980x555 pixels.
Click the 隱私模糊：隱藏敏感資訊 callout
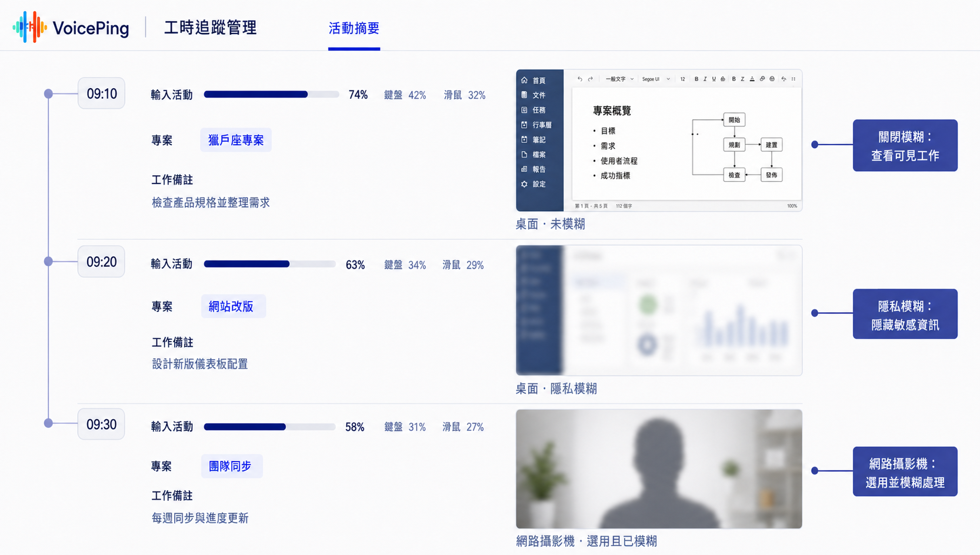pos(905,314)
